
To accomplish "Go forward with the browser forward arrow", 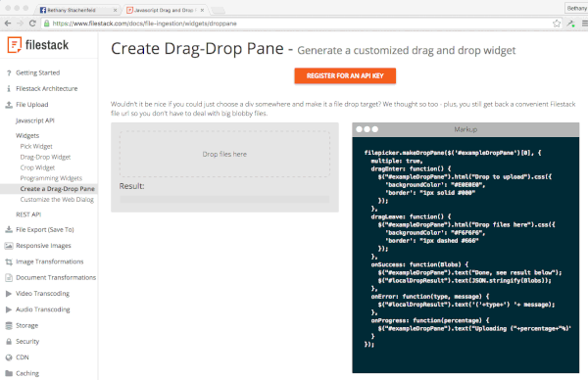I will click(20, 24).
